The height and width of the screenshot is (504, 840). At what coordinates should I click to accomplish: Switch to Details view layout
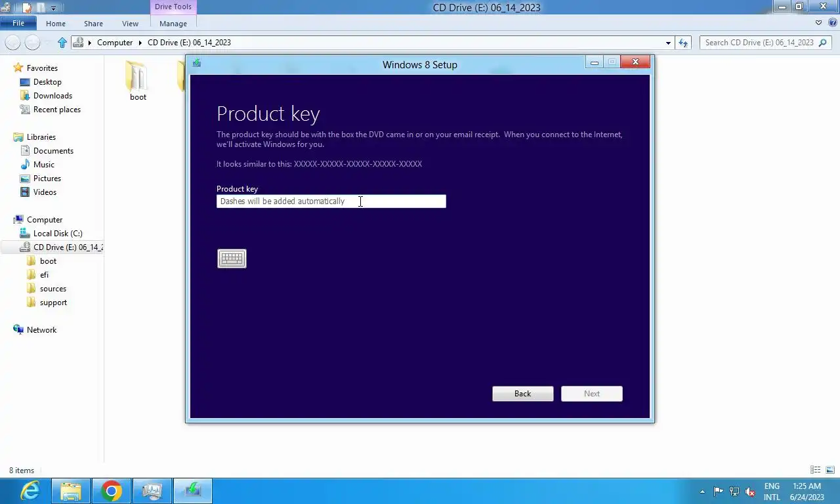pyautogui.click(x=816, y=470)
